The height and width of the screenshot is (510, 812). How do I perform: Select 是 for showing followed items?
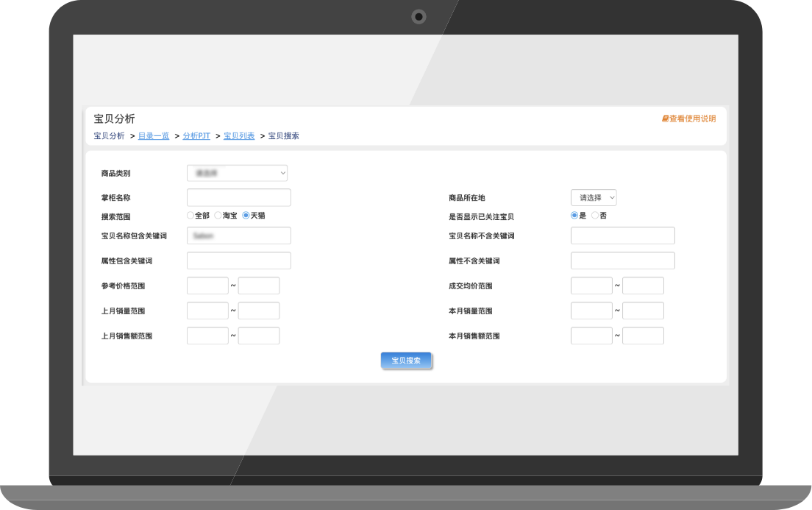point(574,216)
